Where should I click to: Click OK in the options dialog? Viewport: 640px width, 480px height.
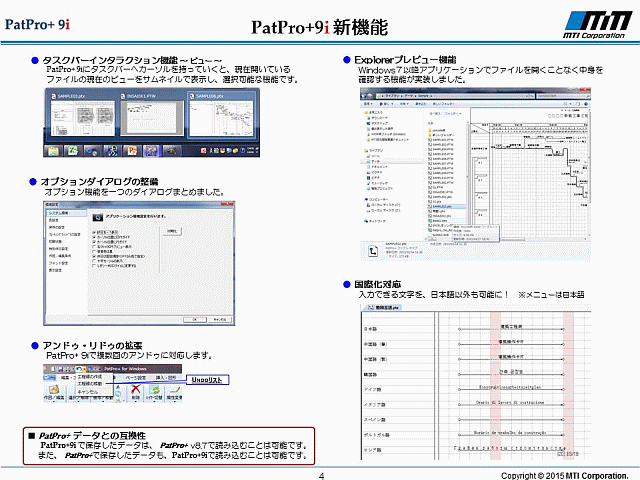pyautogui.click(x=194, y=319)
